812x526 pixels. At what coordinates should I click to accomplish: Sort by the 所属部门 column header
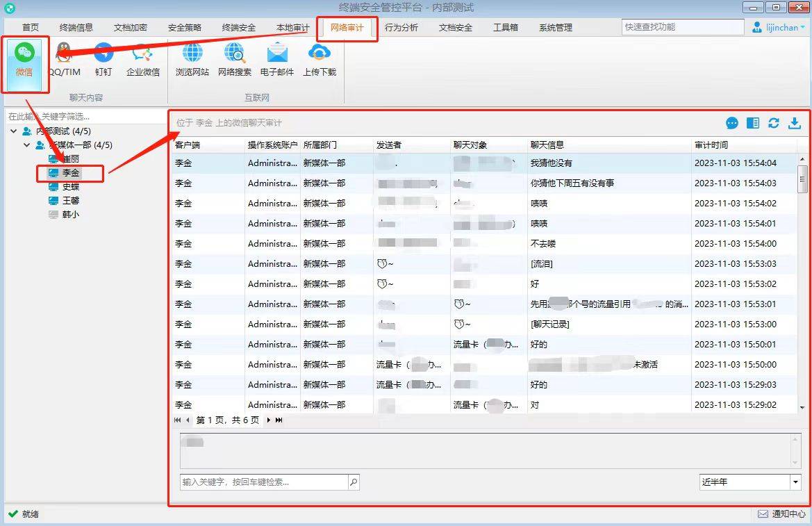tap(337, 145)
